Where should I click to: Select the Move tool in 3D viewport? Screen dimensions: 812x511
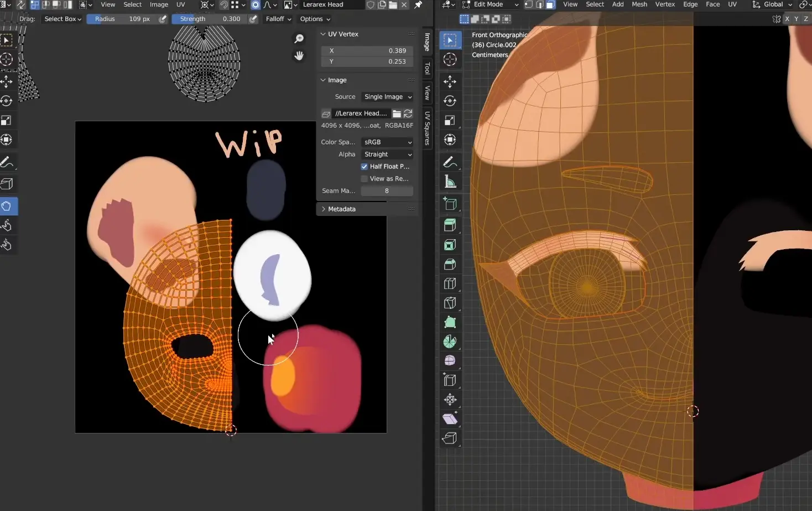click(450, 81)
